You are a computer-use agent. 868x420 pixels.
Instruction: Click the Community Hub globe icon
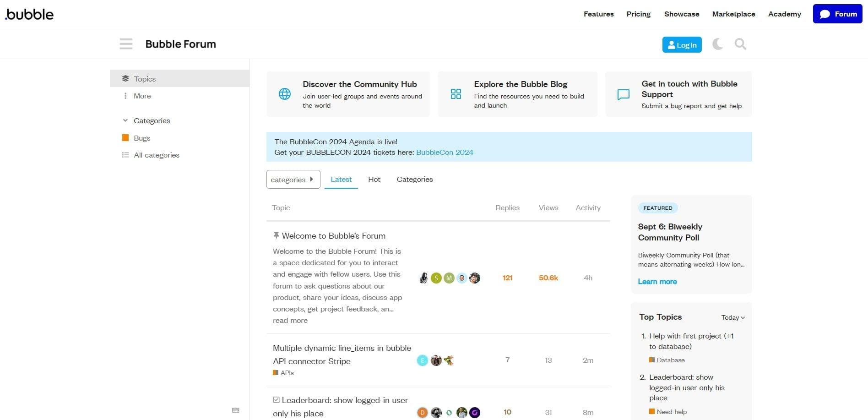pos(285,94)
